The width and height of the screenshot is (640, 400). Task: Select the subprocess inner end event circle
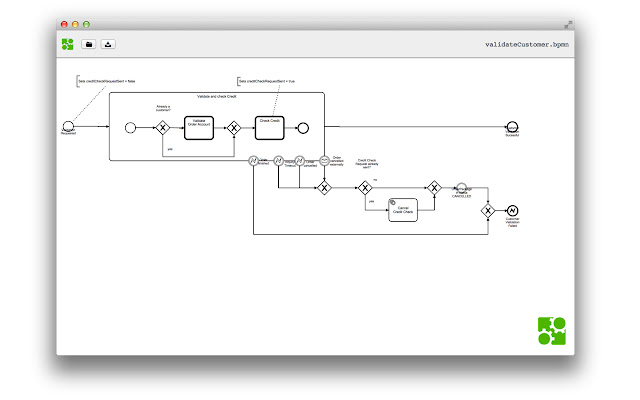point(303,128)
